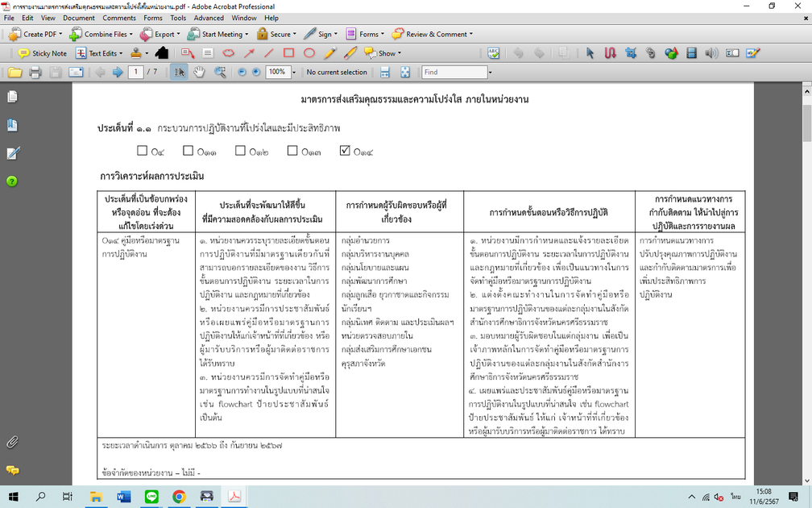Open the Tools menu
Screen dimensions: 812x508
click(178, 18)
